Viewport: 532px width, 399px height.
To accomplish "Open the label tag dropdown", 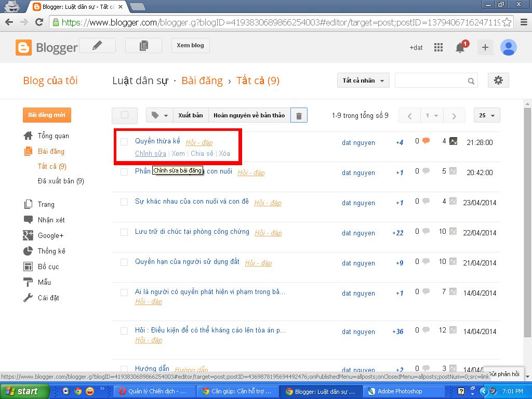I will tap(159, 115).
